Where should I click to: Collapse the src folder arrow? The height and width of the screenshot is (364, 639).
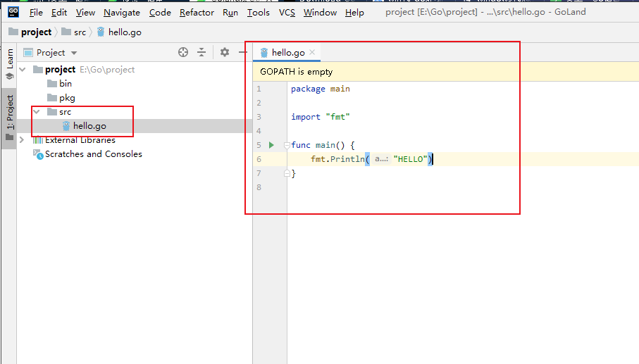pos(37,111)
